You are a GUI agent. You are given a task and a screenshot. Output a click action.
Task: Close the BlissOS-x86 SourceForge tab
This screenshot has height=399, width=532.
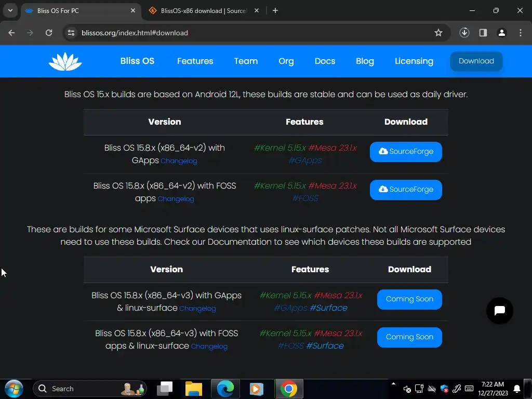point(257,10)
